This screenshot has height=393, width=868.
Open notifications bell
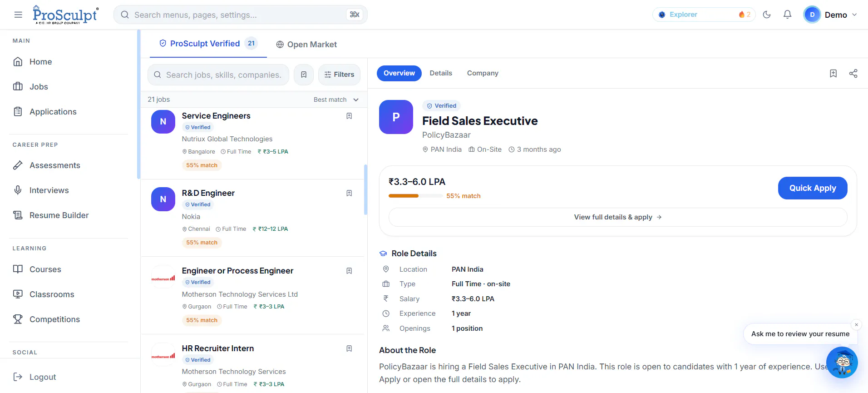tap(788, 15)
